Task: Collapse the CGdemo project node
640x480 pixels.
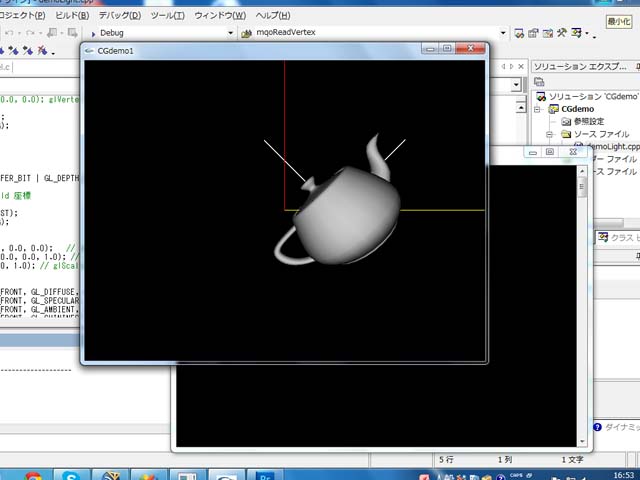Action: (538, 109)
